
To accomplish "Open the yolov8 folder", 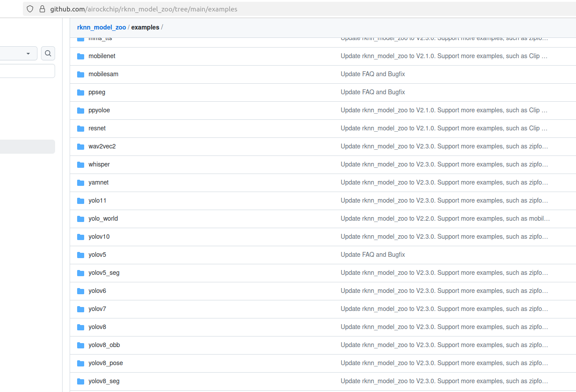I will point(97,327).
